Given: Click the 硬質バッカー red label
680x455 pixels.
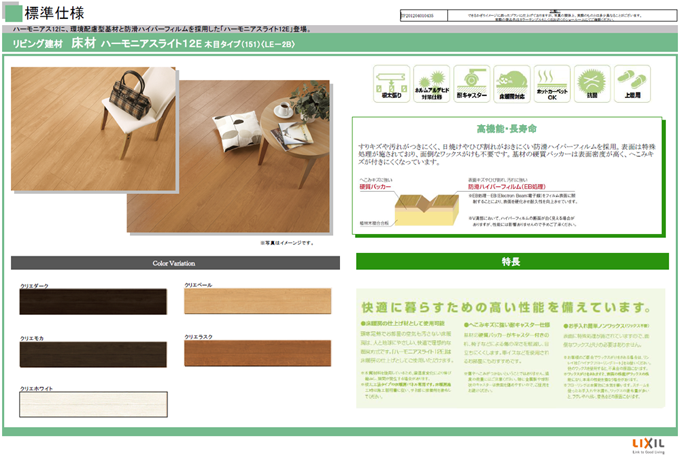Looking at the screenshot, I should pos(375,187).
